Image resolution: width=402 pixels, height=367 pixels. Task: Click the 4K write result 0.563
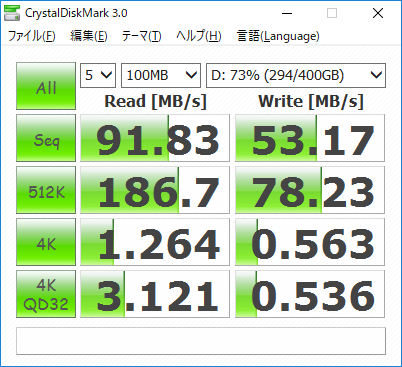(x=310, y=242)
